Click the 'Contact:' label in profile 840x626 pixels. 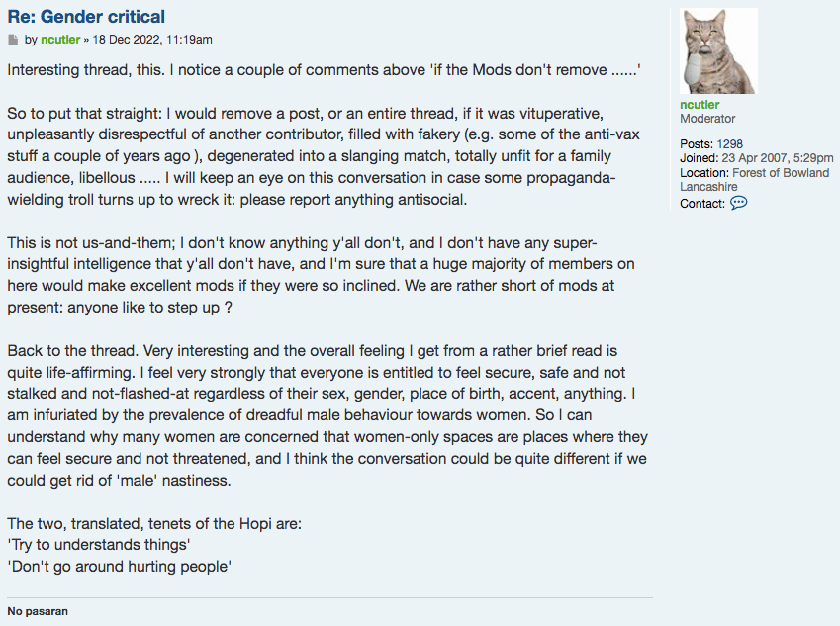coord(703,204)
